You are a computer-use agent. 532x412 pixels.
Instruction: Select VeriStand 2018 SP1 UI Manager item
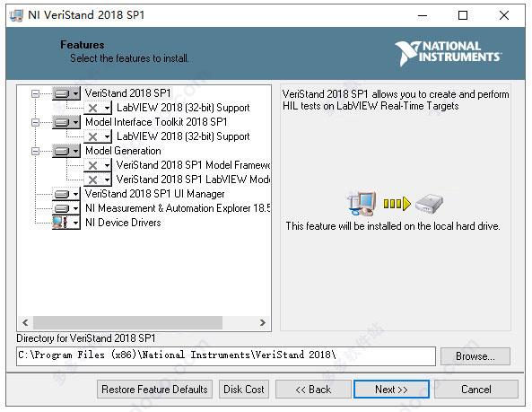pos(154,194)
